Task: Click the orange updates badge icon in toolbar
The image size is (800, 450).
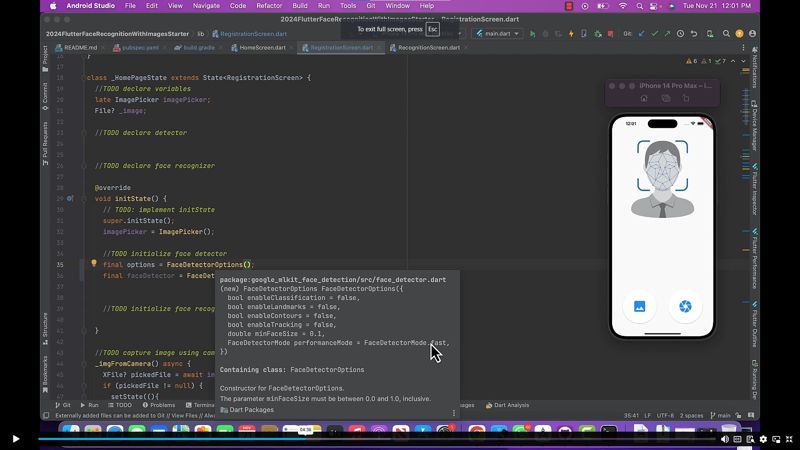Action: click(x=739, y=34)
